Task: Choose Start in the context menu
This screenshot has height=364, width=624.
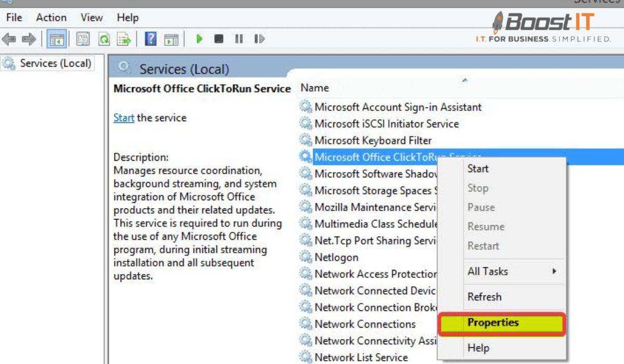Action: pyautogui.click(x=478, y=168)
